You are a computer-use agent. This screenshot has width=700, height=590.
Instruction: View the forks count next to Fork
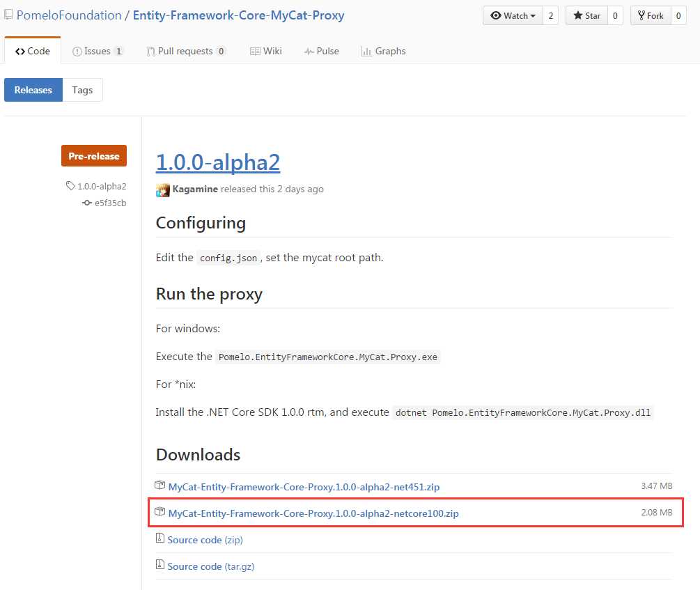coord(678,15)
